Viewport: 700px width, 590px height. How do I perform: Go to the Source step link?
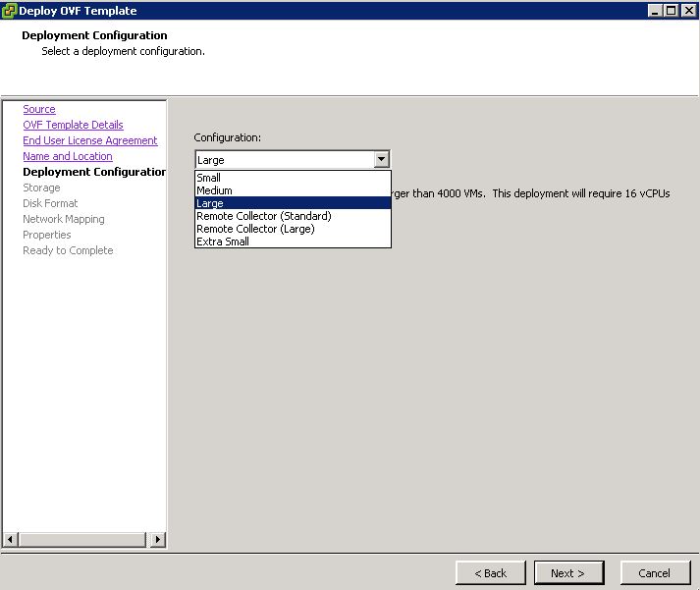click(39, 109)
